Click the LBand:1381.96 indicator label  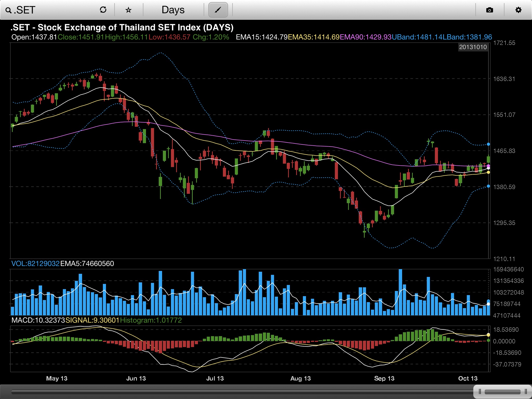(x=467, y=37)
